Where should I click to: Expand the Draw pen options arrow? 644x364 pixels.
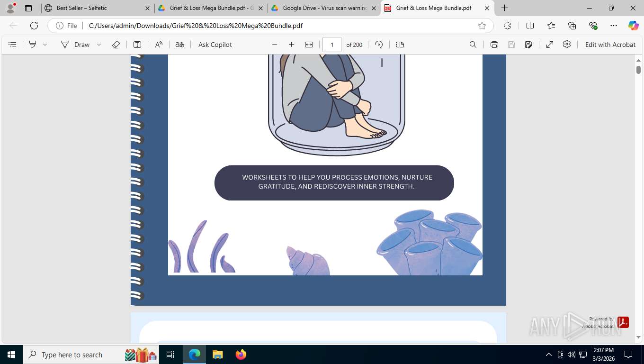click(x=99, y=45)
